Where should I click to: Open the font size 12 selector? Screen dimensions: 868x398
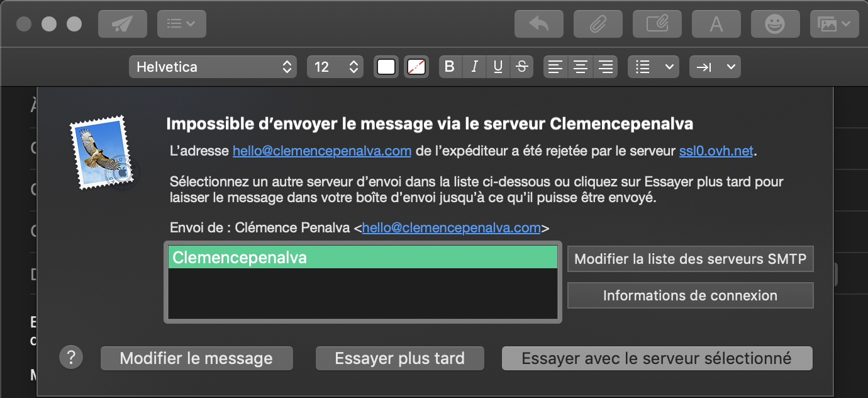pyautogui.click(x=335, y=67)
